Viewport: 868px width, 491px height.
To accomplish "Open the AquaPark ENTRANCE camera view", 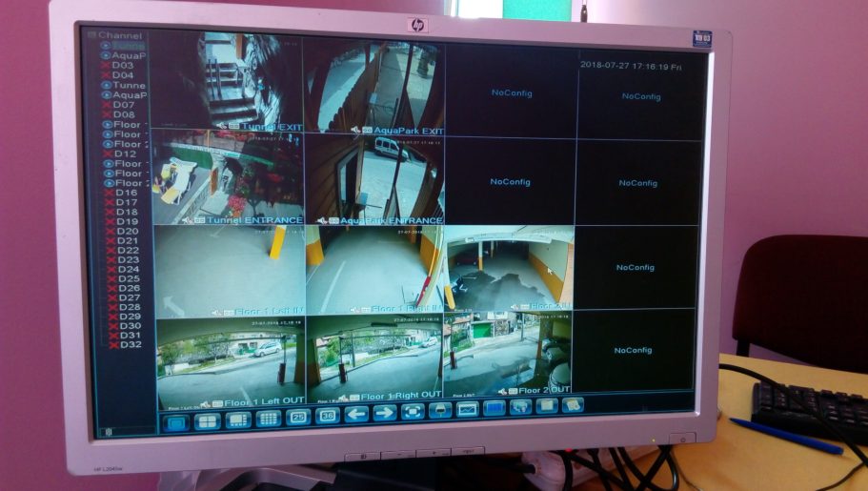I will click(x=373, y=179).
